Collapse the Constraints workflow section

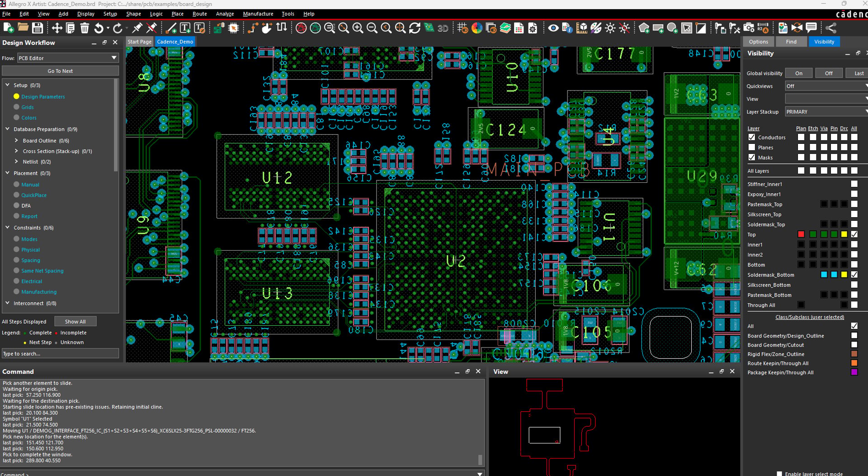pos(8,227)
